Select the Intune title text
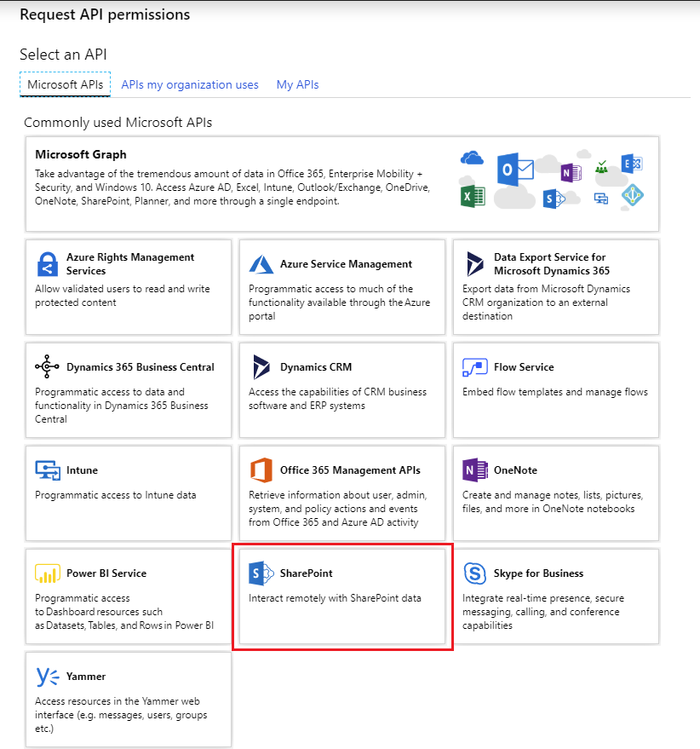 pos(82,470)
